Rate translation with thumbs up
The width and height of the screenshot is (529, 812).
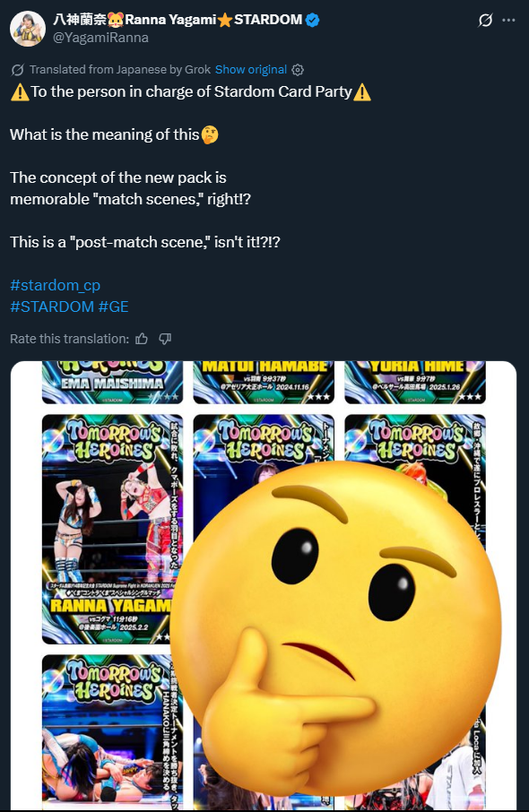[142, 339]
